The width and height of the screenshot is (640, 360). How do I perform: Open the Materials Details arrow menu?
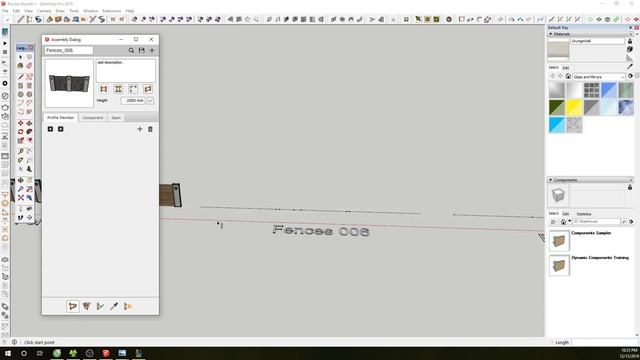(x=631, y=76)
